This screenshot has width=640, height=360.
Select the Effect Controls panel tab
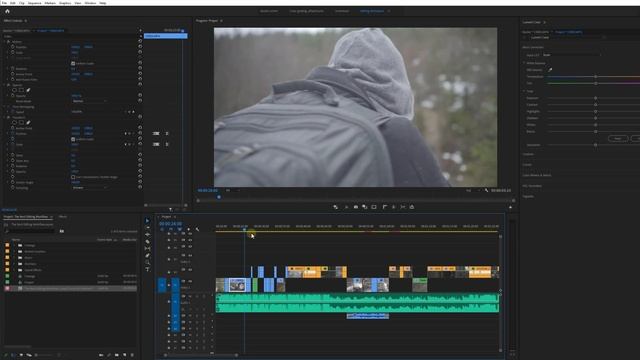point(13,20)
